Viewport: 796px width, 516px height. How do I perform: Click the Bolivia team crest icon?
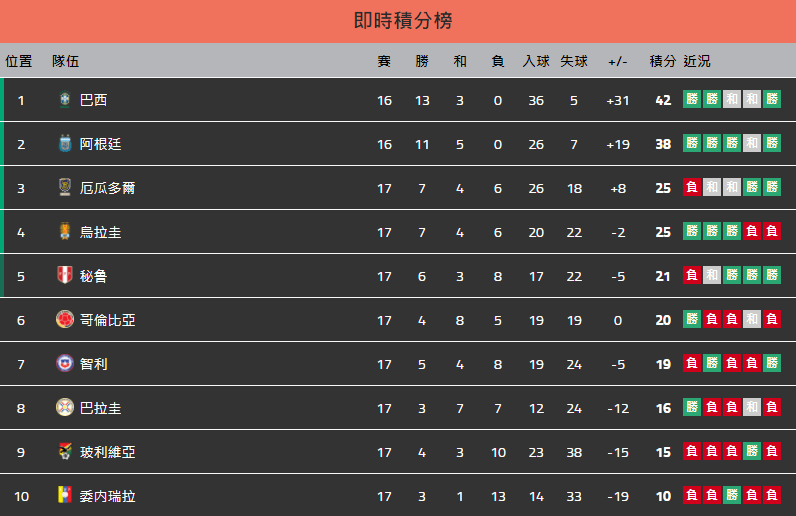pyautogui.click(x=64, y=452)
